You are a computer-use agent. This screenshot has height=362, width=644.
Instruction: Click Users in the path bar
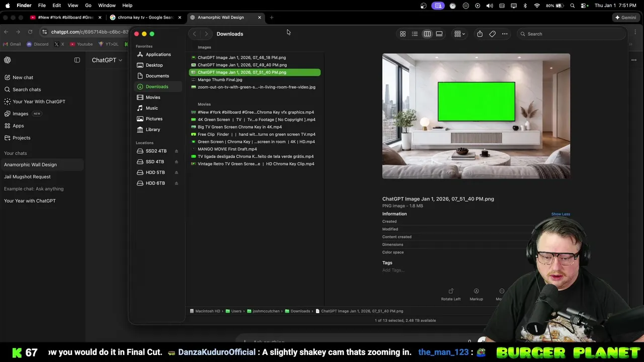click(x=233, y=311)
